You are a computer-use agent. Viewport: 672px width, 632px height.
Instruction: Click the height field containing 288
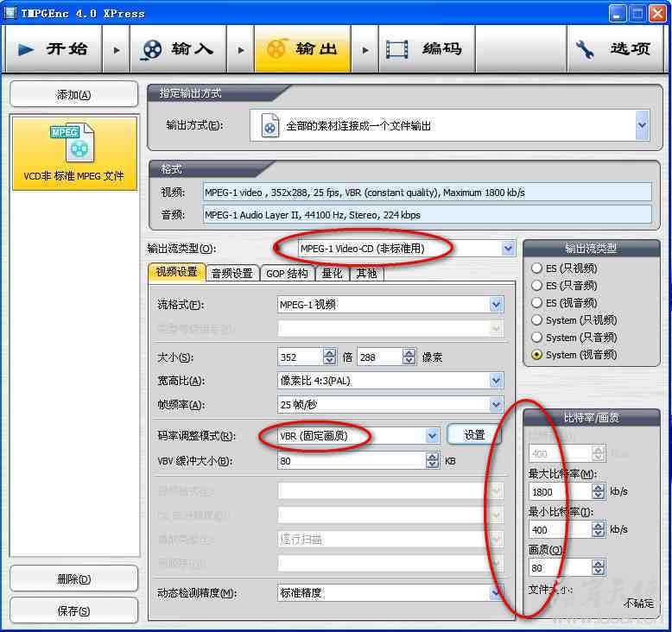pos(379,357)
